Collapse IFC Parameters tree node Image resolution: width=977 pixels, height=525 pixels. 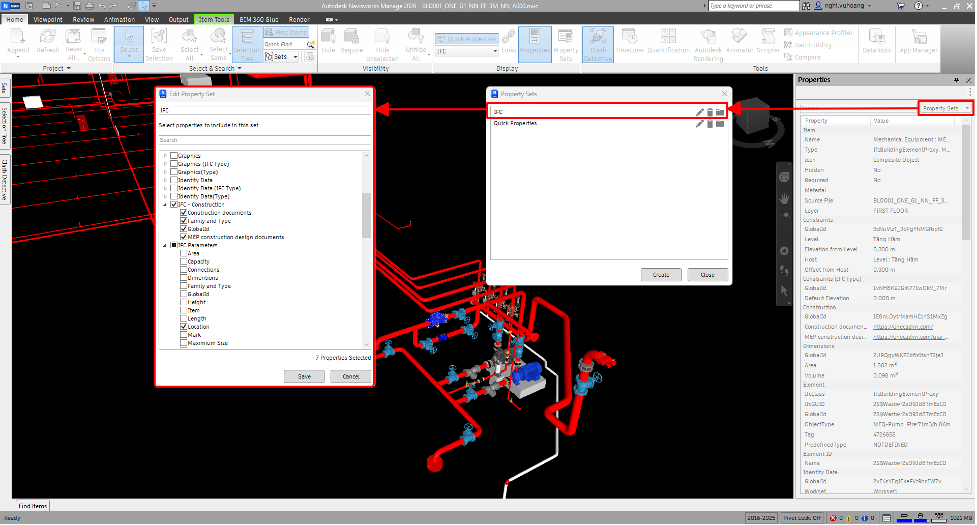(x=166, y=245)
